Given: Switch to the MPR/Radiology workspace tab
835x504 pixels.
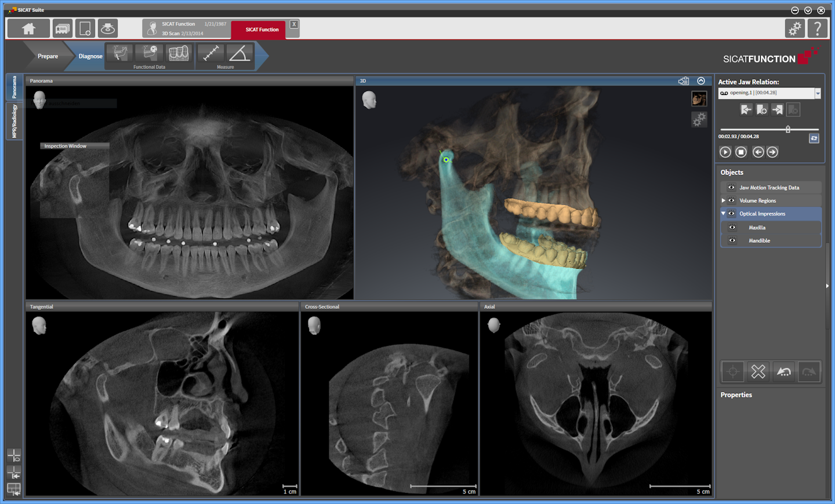Looking at the screenshot, I should pos(14,122).
